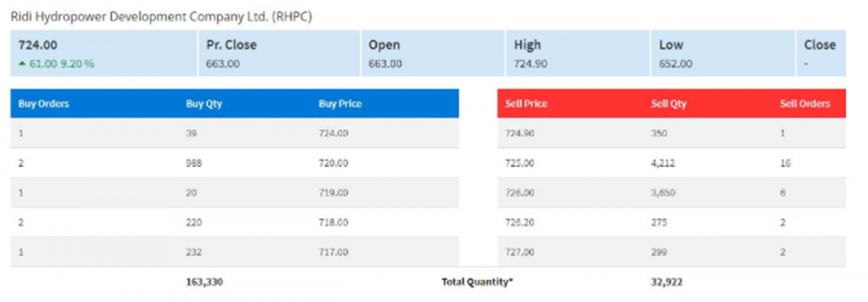Click the Buy Price column header
Image resolution: width=868 pixels, height=302 pixels.
click(340, 104)
